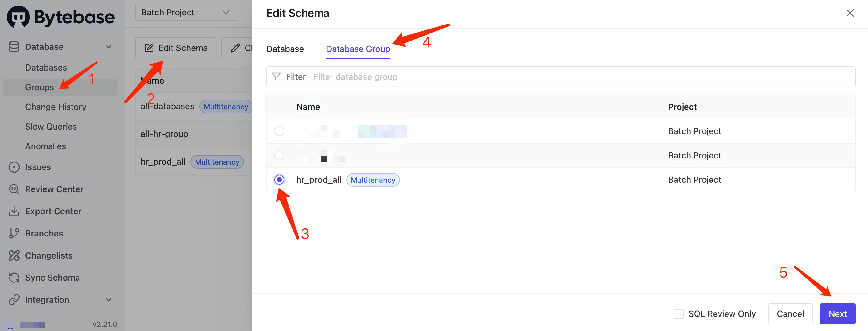Open the Batch Project dropdown
The width and height of the screenshot is (868, 331).
(x=186, y=13)
